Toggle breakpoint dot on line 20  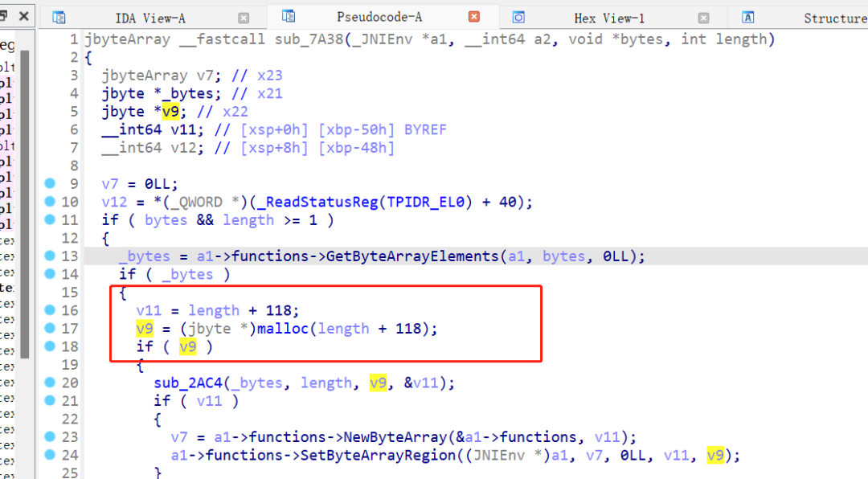(50, 382)
